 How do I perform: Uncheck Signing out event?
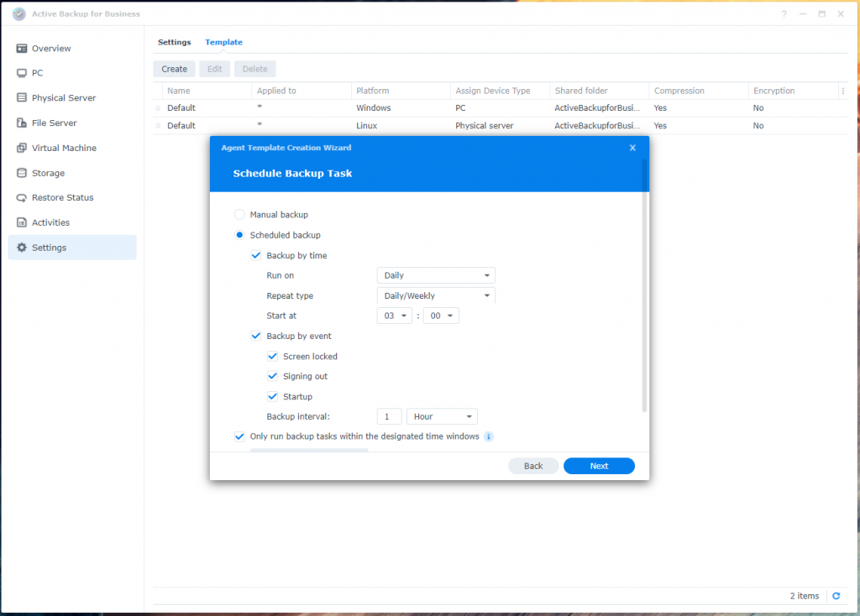point(273,376)
